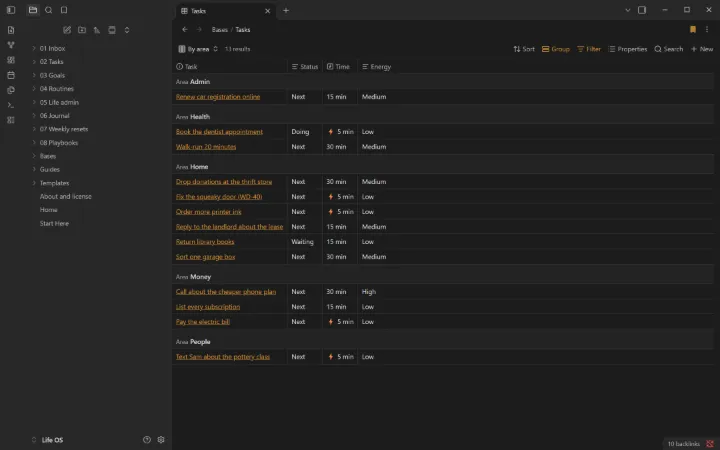Open Book the dentist appointment
720x450 pixels.
click(x=219, y=132)
